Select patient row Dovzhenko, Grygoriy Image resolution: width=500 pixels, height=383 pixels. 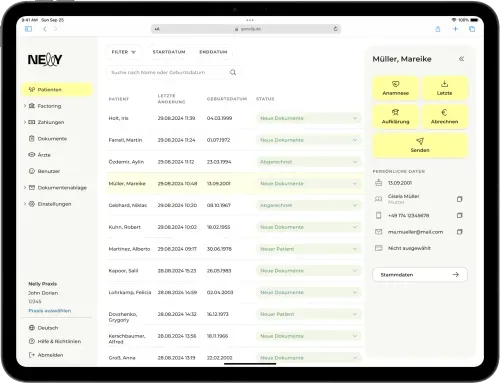pyautogui.click(x=235, y=314)
